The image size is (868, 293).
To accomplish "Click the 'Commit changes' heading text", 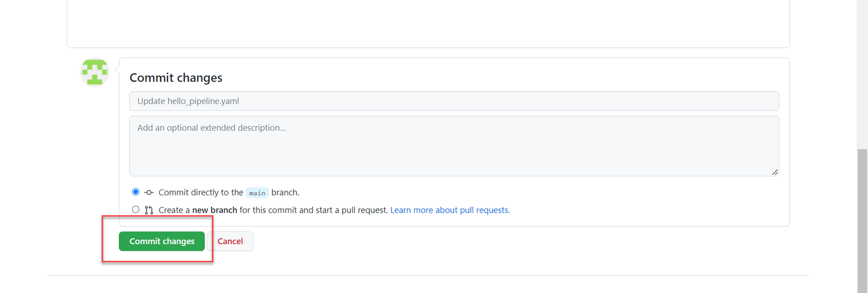I will tap(176, 78).
